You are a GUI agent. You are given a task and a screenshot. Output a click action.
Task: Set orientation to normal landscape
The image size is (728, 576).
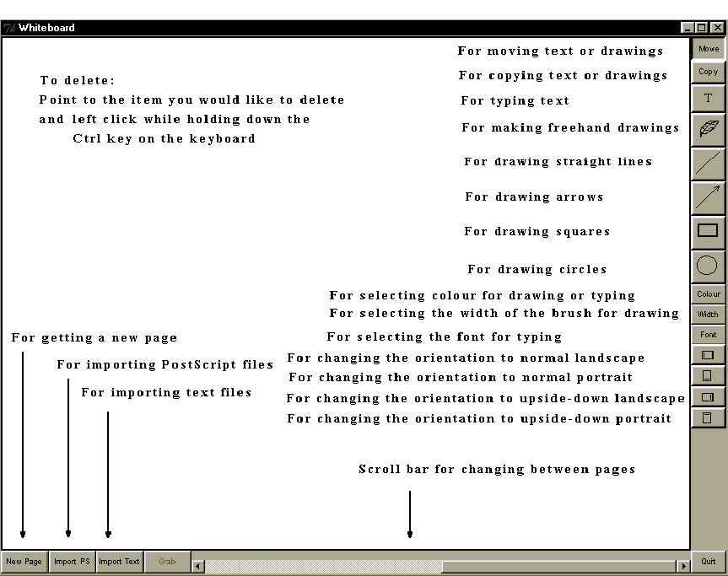tap(708, 355)
